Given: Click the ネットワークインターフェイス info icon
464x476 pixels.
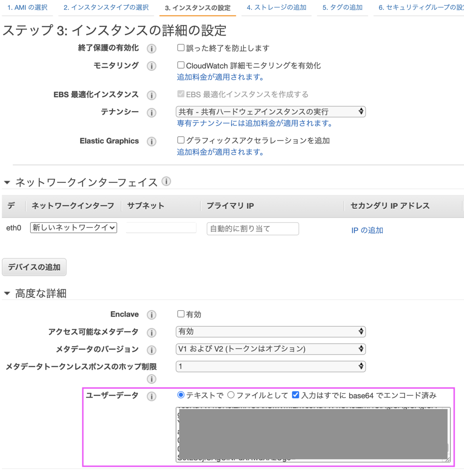Looking at the screenshot, I should click(167, 181).
